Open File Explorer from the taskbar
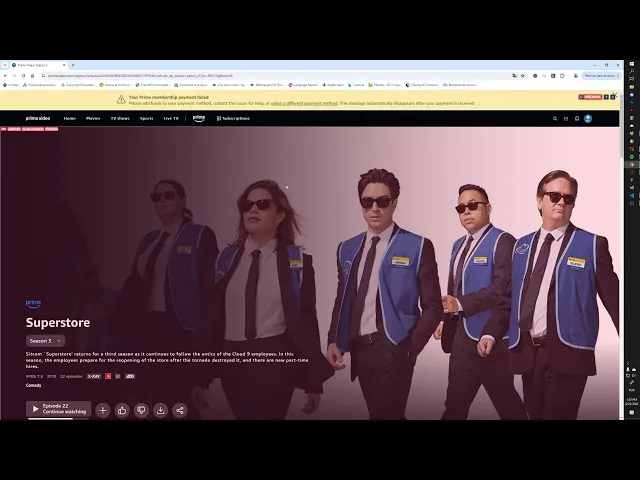The image size is (640, 480). (632, 87)
